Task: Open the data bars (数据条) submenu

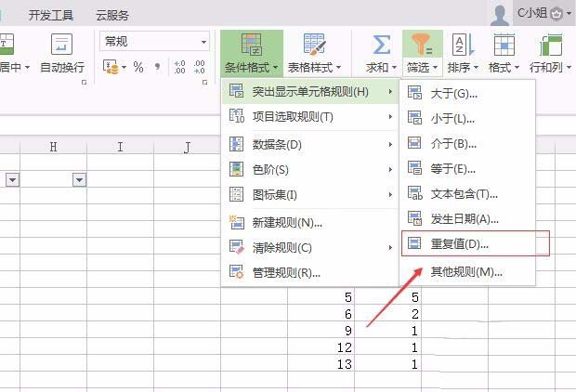Action: 277,144
